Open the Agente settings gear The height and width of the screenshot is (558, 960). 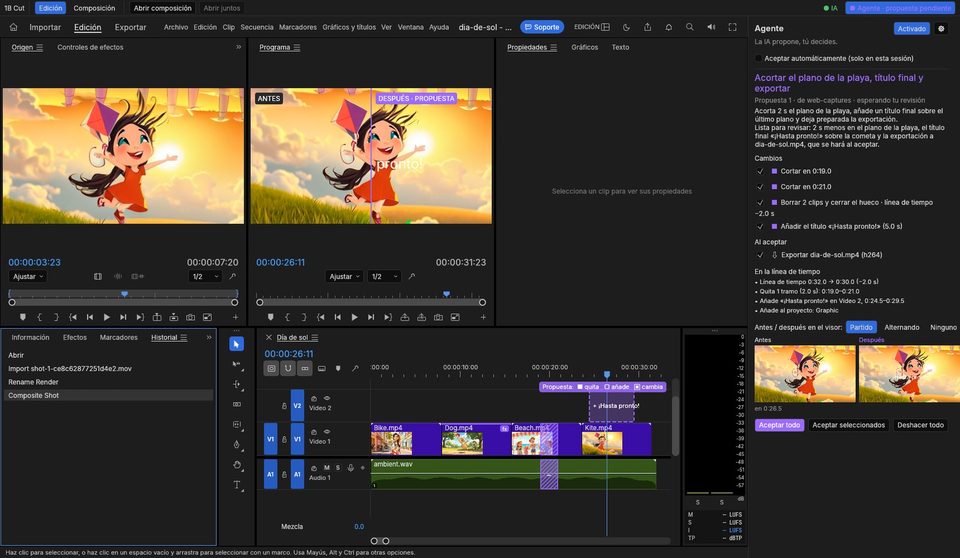941,28
